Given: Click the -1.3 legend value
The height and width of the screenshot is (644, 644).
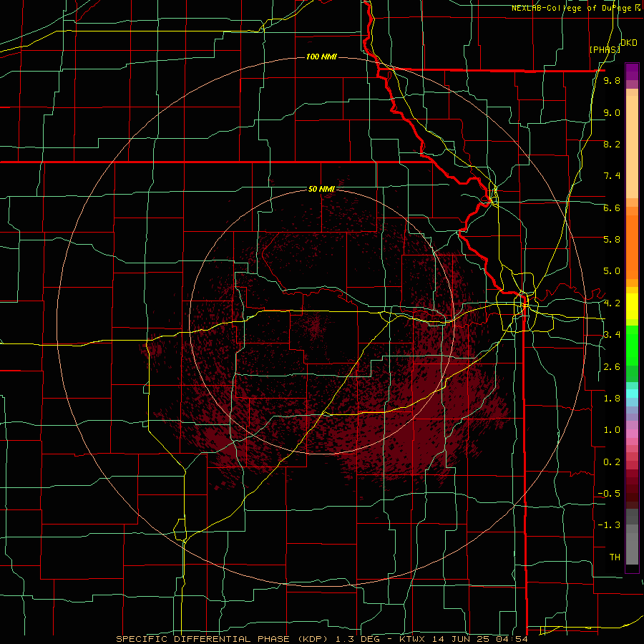Looking at the screenshot, I should [609, 525].
